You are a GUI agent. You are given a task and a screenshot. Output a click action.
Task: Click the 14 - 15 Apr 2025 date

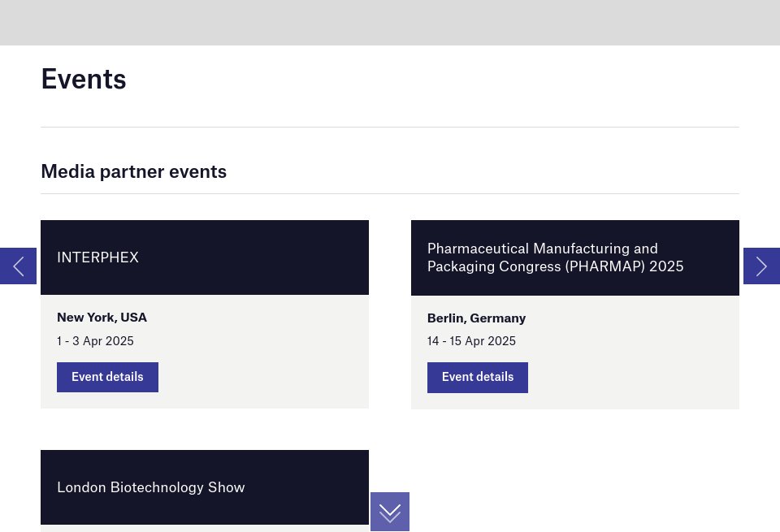coord(471,341)
